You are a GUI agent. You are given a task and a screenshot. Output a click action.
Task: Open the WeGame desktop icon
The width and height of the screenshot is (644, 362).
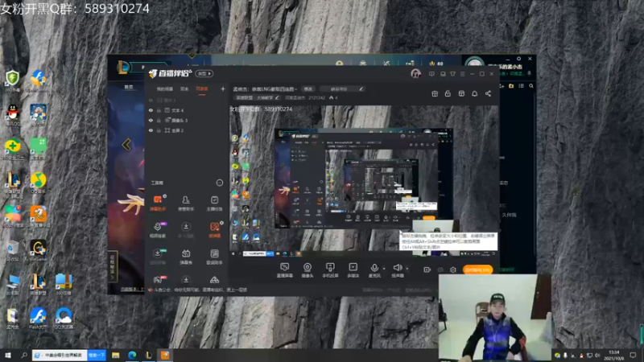click(38, 250)
